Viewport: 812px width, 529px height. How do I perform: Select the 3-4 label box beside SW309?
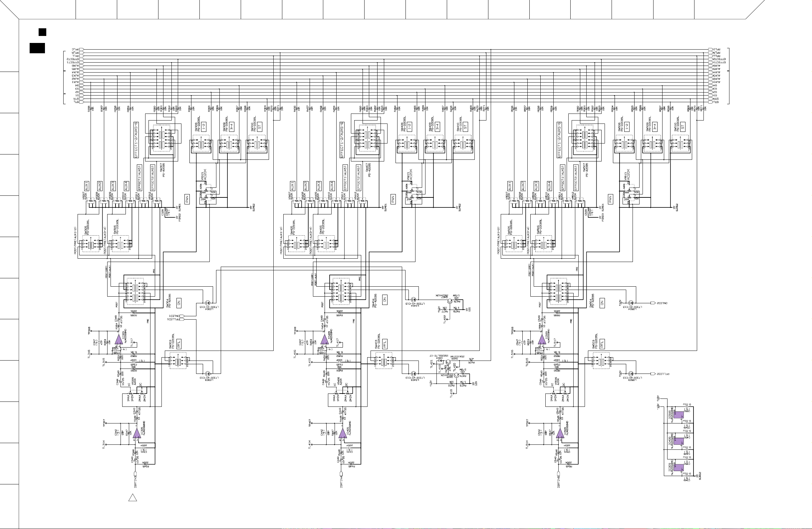232,127
